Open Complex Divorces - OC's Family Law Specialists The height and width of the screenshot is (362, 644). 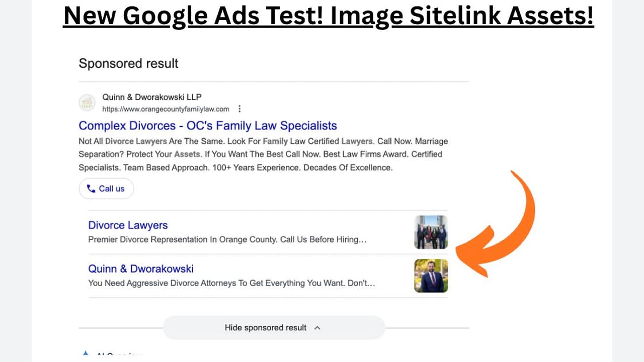pyautogui.click(x=208, y=126)
